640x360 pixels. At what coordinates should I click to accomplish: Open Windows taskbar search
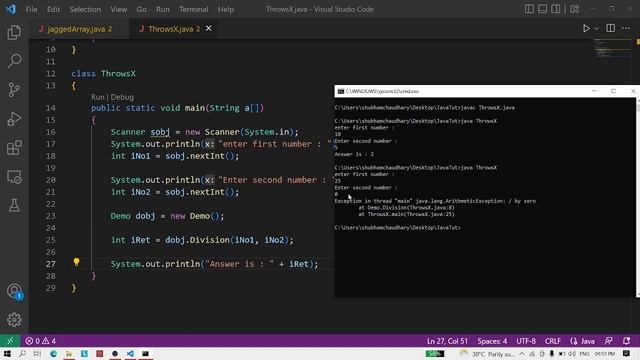point(22,353)
